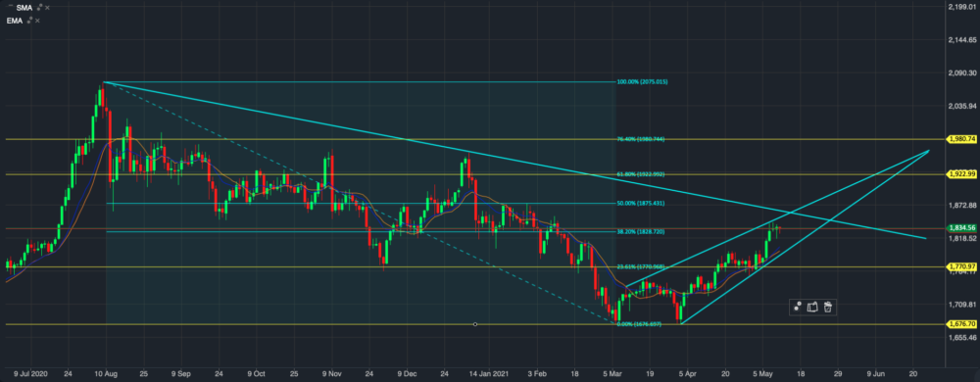
Task: Click the 76.40% Fibonacci level label
Action: (x=640, y=139)
